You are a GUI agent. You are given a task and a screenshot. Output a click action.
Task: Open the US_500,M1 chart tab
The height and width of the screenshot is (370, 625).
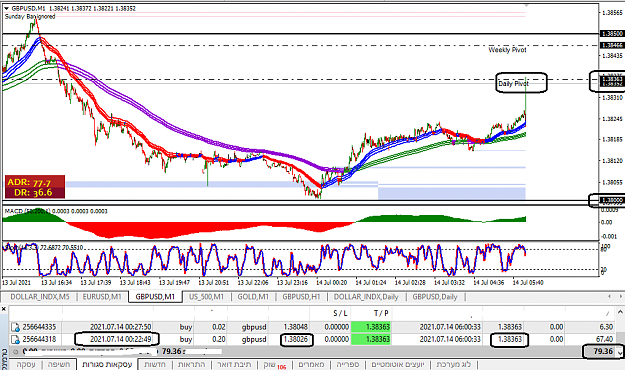pos(206,297)
